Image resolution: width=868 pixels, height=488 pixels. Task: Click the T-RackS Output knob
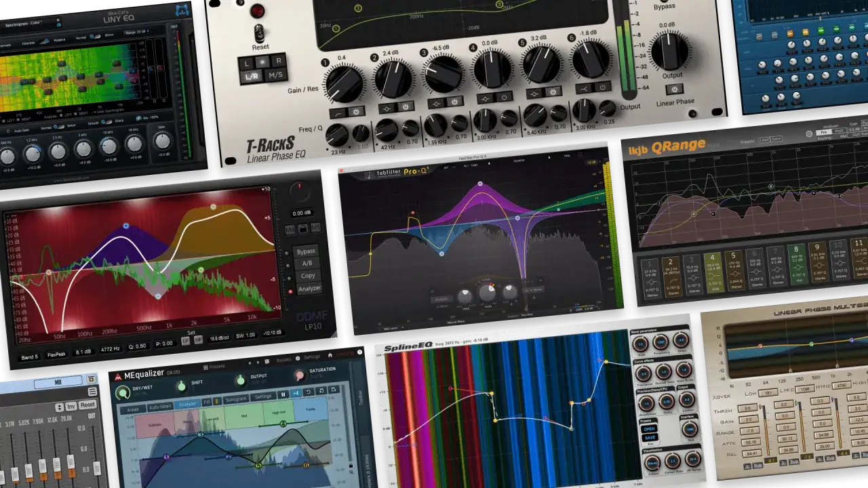point(669,51)
